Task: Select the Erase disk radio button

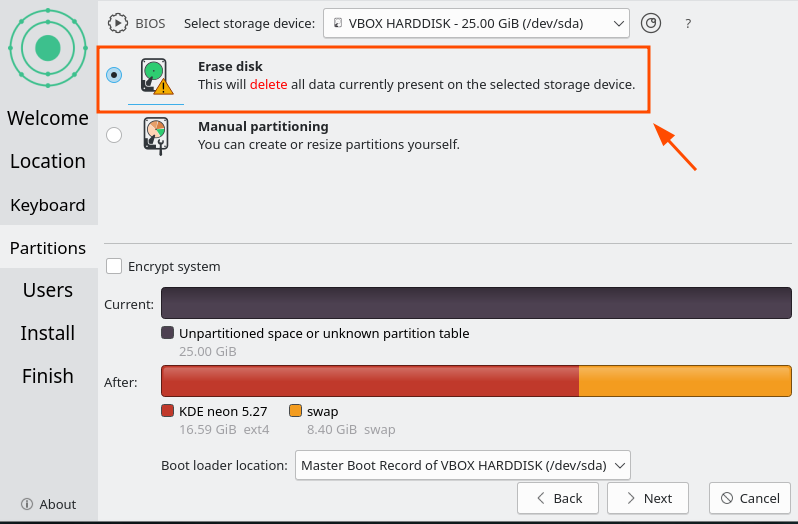Action: pos(114,75)
